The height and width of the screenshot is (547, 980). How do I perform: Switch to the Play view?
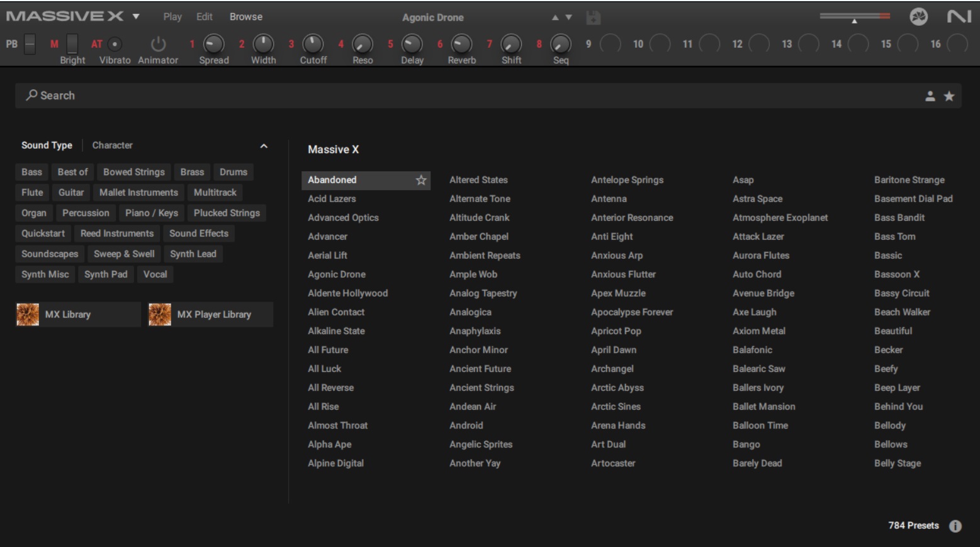click(172, 17)
